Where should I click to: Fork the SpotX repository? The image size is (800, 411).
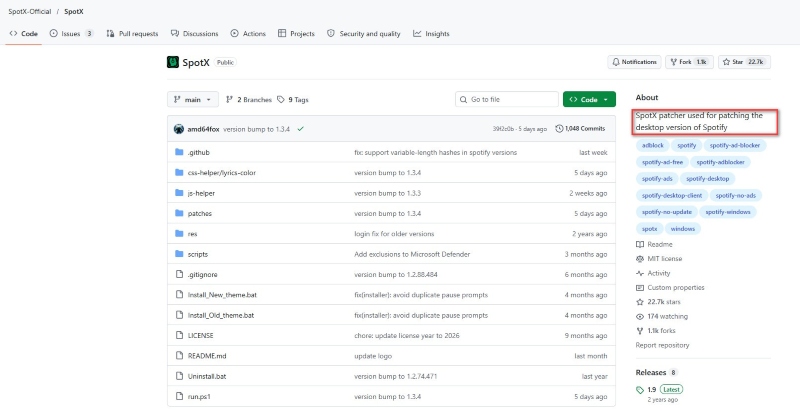point(689,62)
